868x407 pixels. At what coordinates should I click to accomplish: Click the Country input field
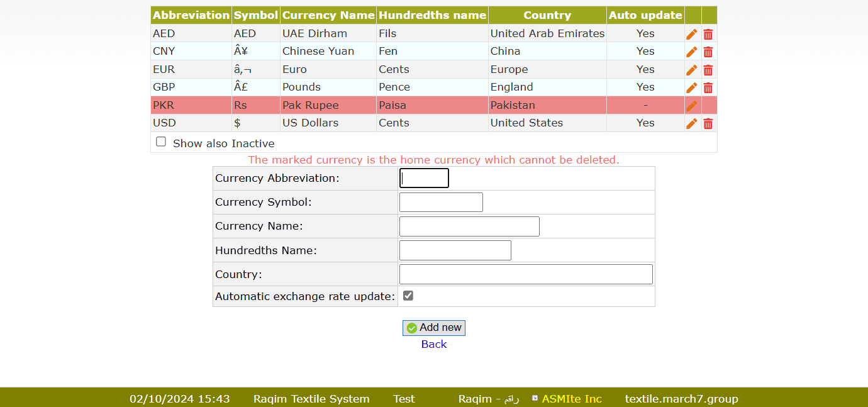coord(526,274)
